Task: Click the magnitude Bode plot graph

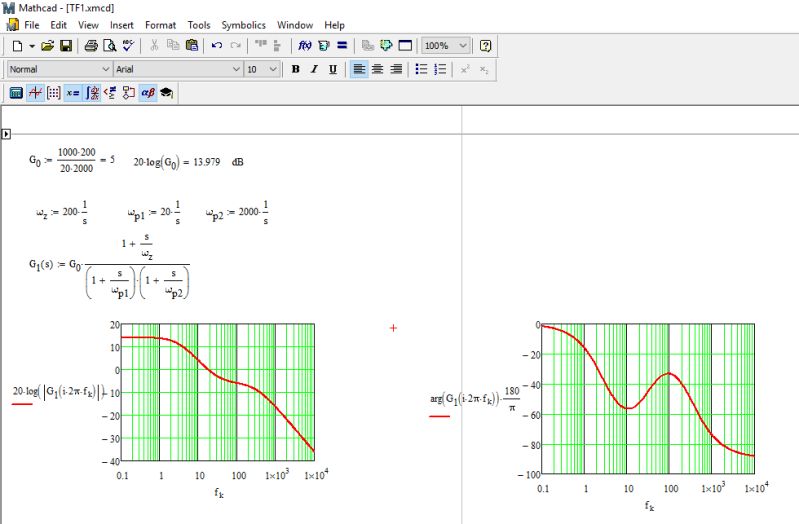Action: coord(218,392)
